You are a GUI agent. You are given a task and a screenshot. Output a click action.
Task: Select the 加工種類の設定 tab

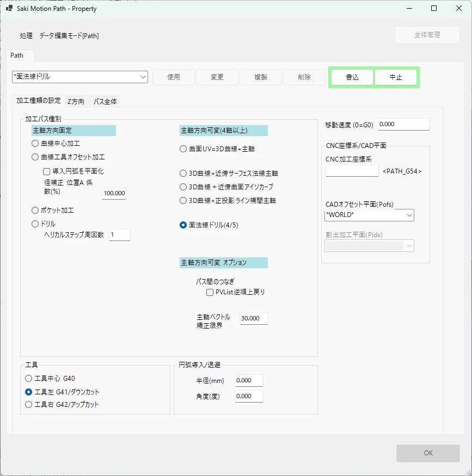pos(39,101)
